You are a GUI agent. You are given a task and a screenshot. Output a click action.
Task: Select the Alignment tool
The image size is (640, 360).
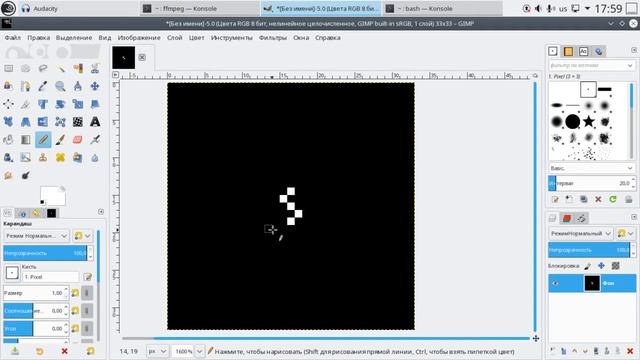8,104
